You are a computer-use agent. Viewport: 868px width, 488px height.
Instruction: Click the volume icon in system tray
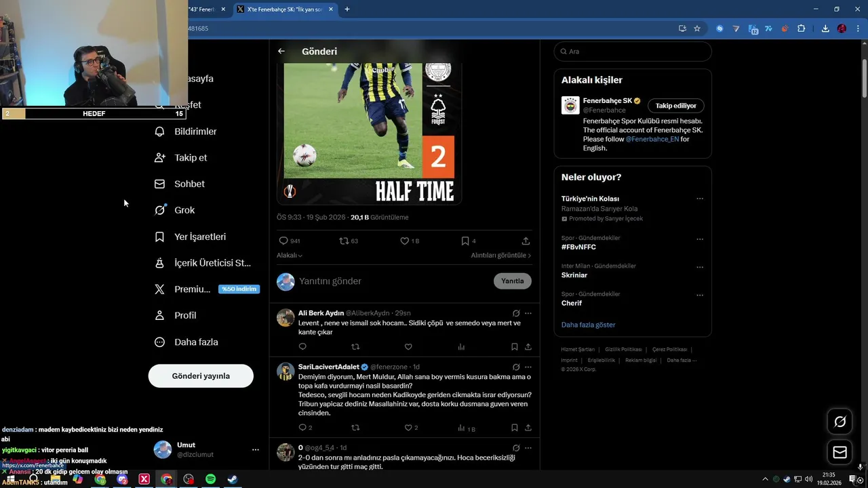coord(808,479)
